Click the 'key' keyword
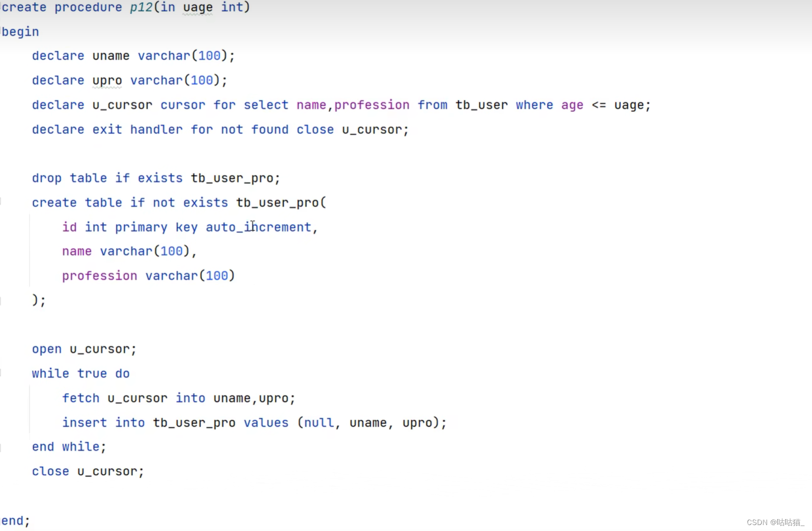The height and width of the screenshot is (531, 812). point(186,228)
